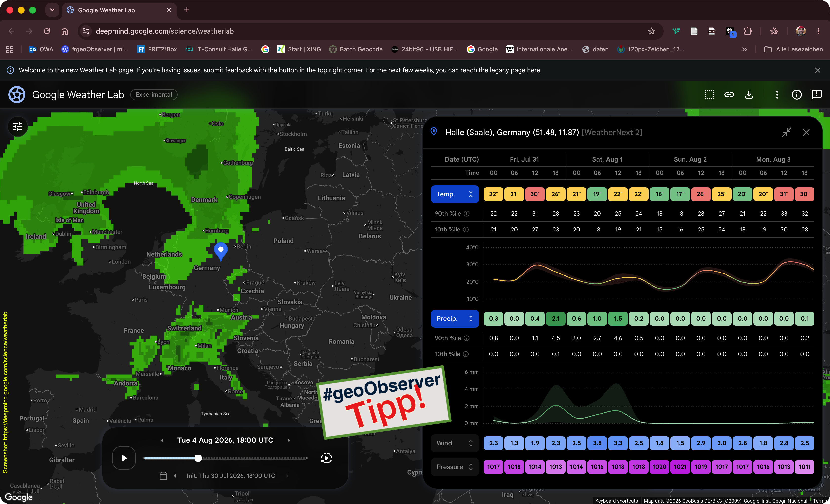Open a new browser tab
The width and height of the screenshot is (830, 504).
pyautogui.click(x=187, y=10)
